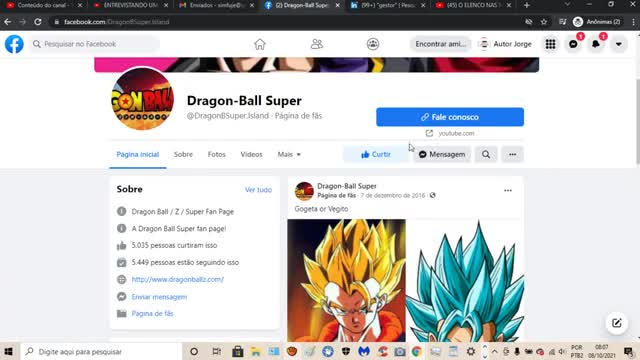Open File Explorer from taskbar

click(256, 351)
